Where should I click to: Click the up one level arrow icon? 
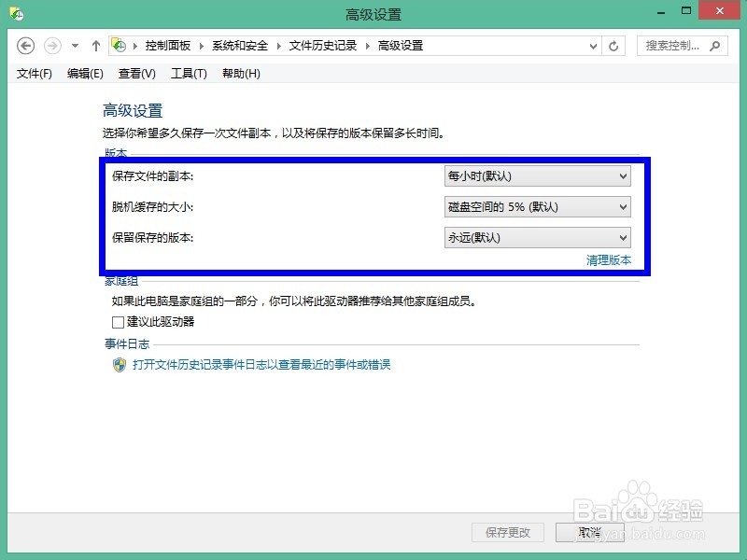click(96, 45)
